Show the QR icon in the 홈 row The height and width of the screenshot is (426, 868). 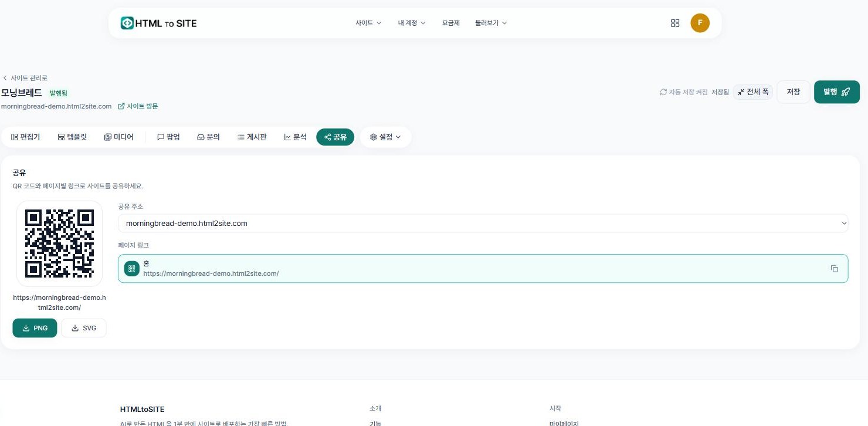(131, 269)
